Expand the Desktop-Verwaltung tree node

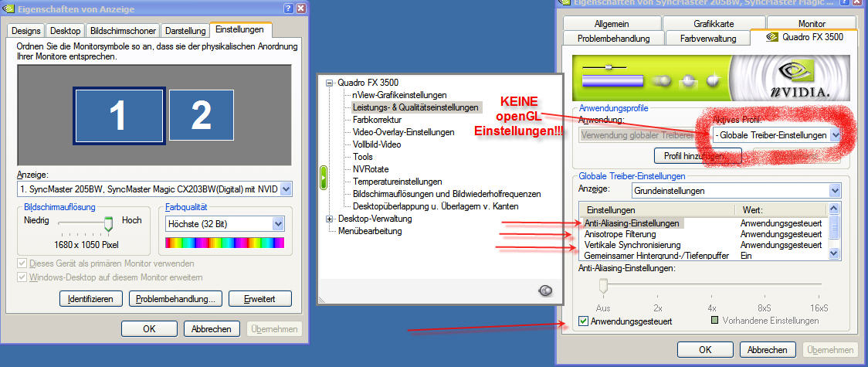pyautogui.click(x=330, y=219)
